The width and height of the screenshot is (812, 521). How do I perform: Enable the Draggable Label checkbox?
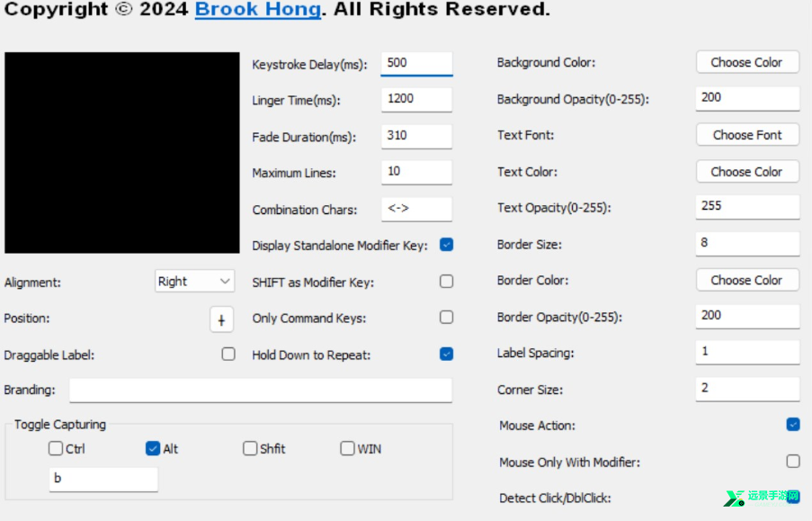pyautogui.click(x=228, y=354)
